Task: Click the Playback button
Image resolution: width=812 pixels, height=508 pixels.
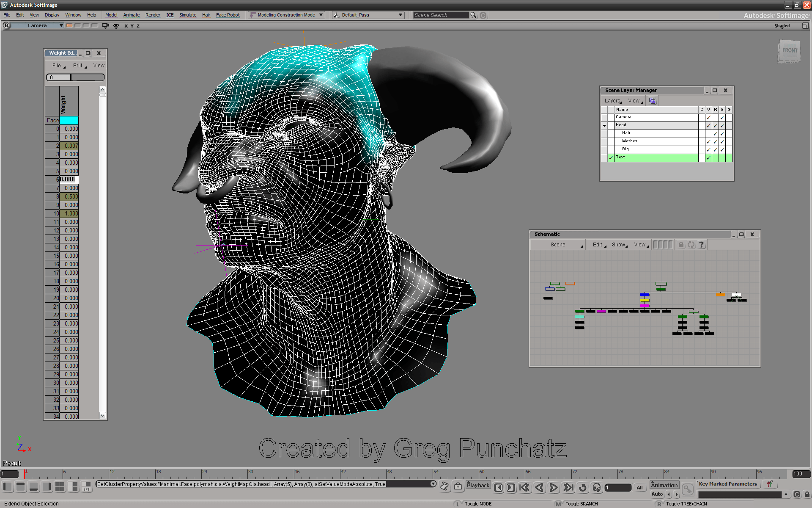Action: point(478,485)
